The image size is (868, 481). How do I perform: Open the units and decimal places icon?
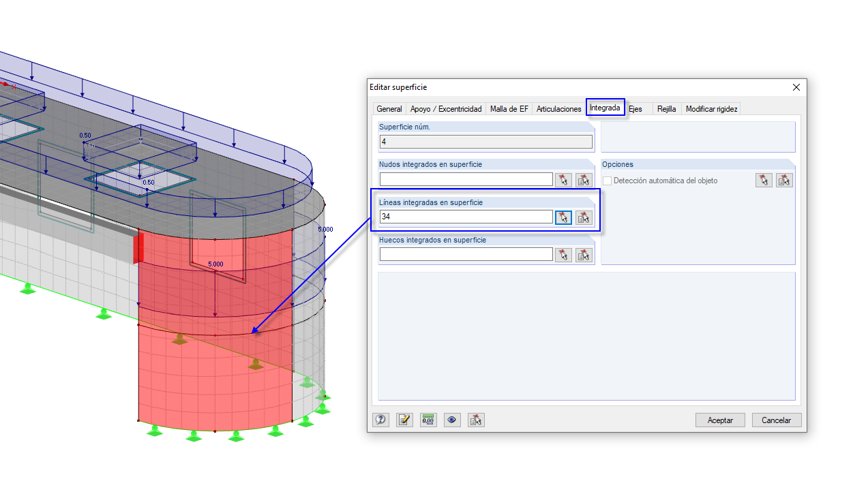click(428, 420)
